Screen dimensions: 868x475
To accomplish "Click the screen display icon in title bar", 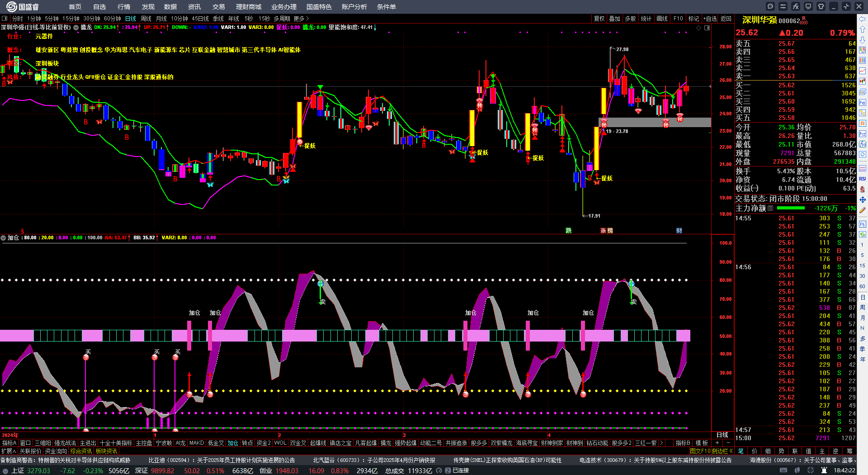I will coord(808,6).
